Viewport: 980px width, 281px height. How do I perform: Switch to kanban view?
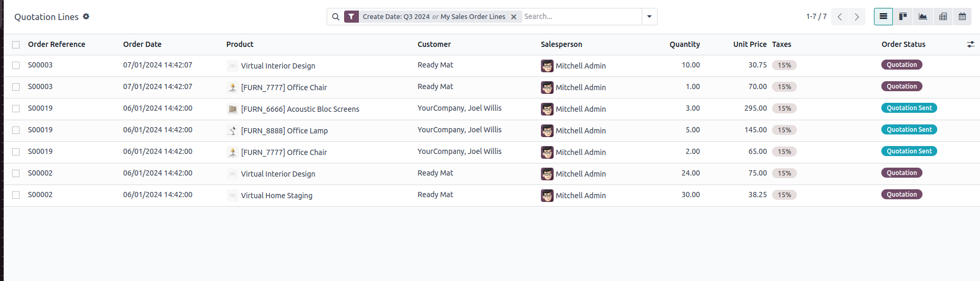(903, 16)
